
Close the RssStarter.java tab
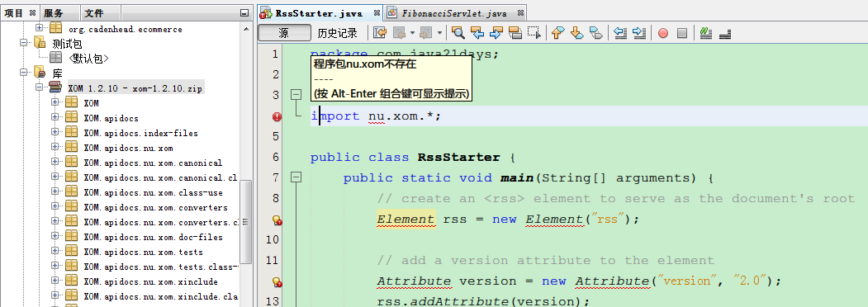click(377, 12)
